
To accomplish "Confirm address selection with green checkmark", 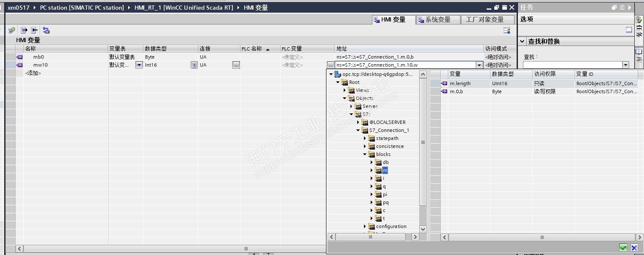I will click(x=623, y=248).
